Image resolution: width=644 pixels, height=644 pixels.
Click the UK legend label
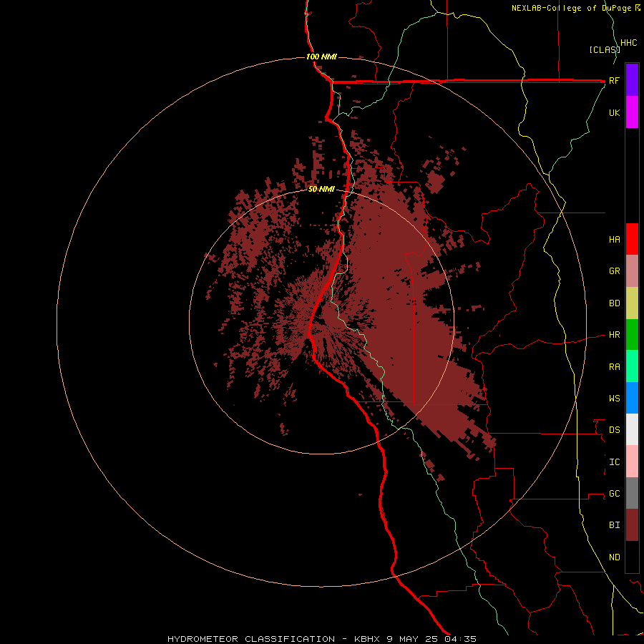coord(614,112)
